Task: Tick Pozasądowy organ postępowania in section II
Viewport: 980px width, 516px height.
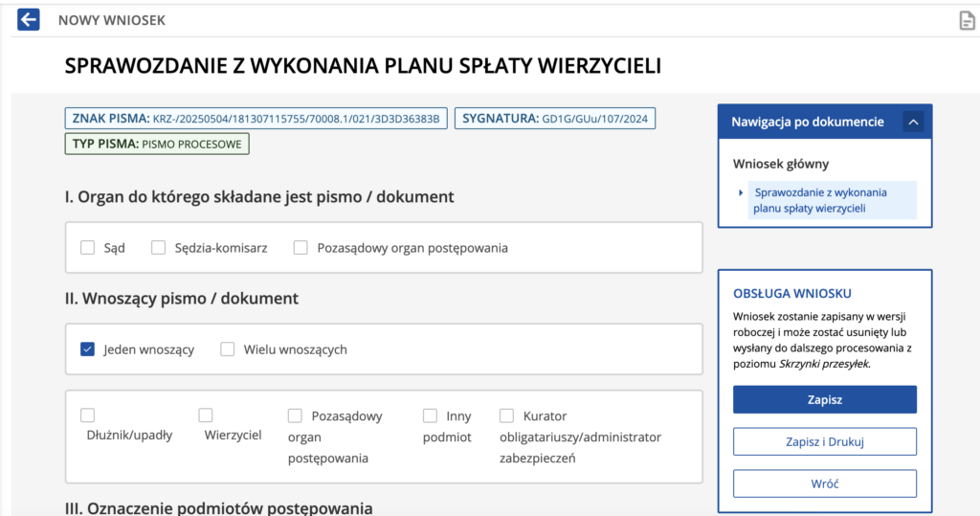Action: (x=296, y=415)
